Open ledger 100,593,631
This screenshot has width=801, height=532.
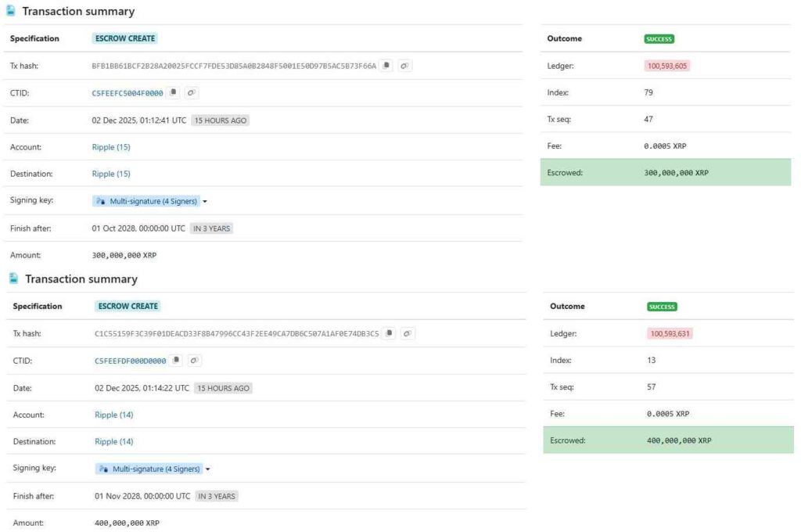[x=670, y=333]
